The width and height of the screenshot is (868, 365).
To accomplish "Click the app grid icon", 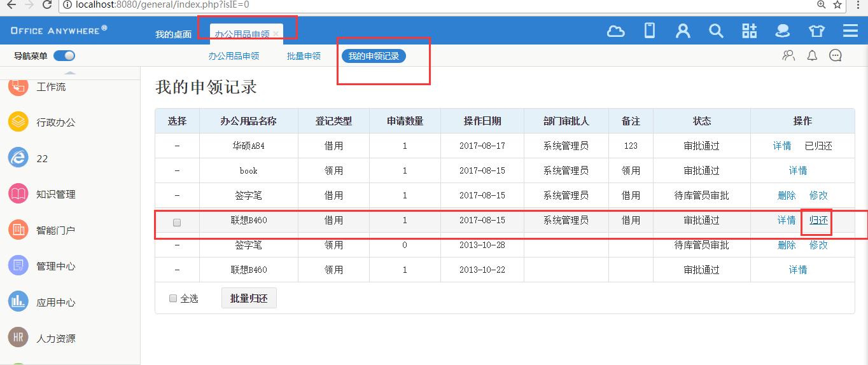I will [x=750, y=31].
